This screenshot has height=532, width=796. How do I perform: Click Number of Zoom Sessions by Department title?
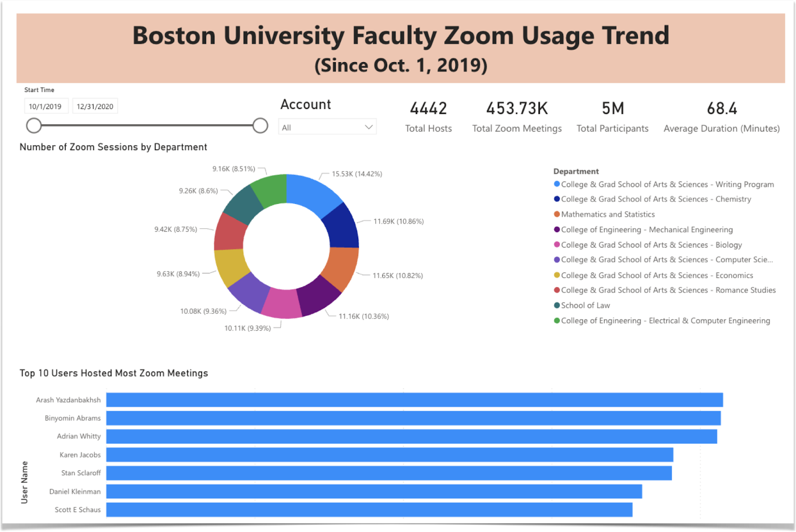click(113, 147)
